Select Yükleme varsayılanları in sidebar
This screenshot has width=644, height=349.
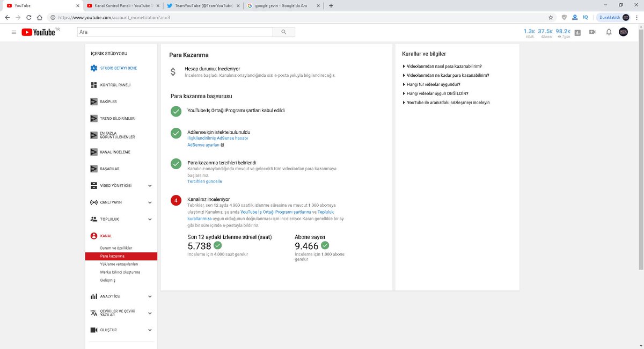click(x=119, y=264)
